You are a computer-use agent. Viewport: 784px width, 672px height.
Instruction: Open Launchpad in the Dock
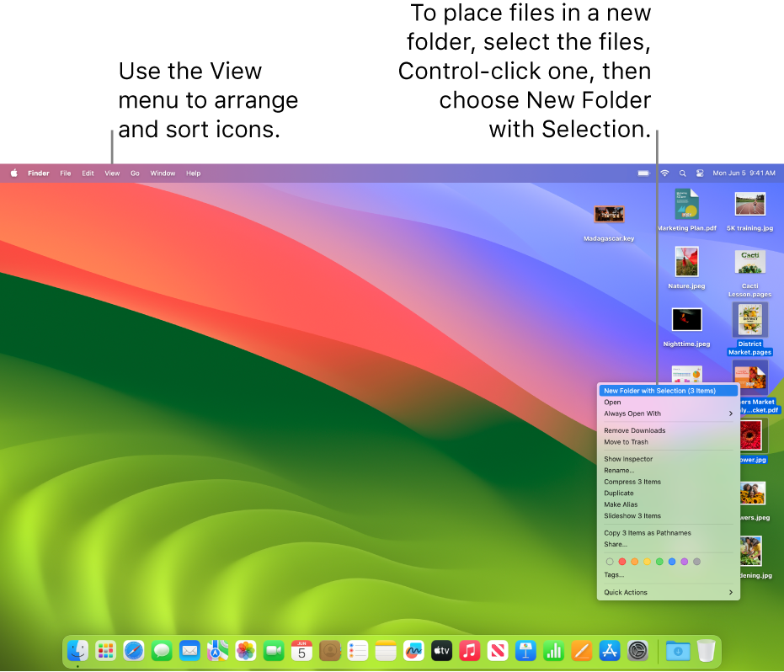[105, 651]
